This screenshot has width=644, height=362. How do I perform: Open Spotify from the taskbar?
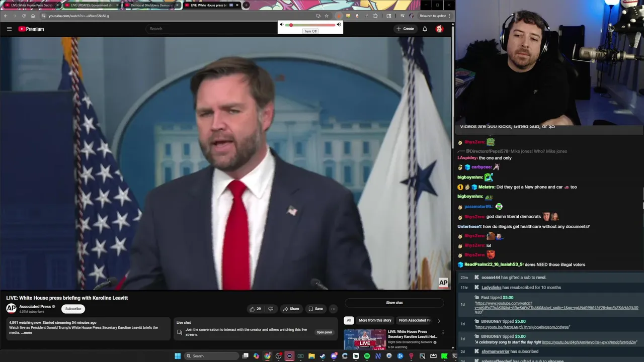point(367,356)
